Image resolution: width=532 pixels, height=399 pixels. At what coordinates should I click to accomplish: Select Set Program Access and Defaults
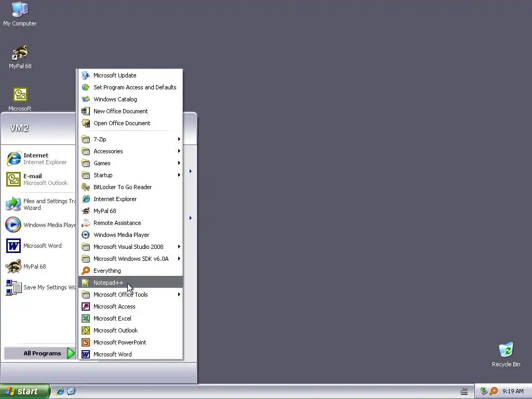[130, 87]
